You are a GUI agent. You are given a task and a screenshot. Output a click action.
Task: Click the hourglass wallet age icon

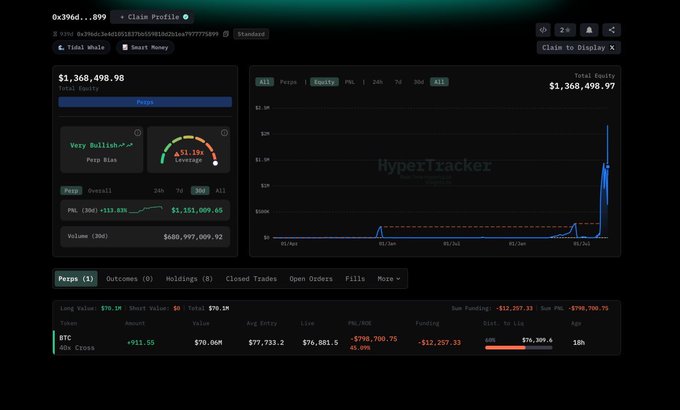coord(55,34)
